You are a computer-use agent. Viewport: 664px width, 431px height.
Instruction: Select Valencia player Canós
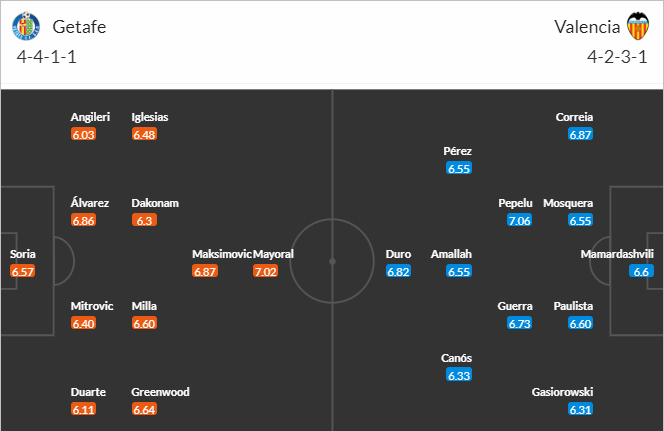point(457,358)
